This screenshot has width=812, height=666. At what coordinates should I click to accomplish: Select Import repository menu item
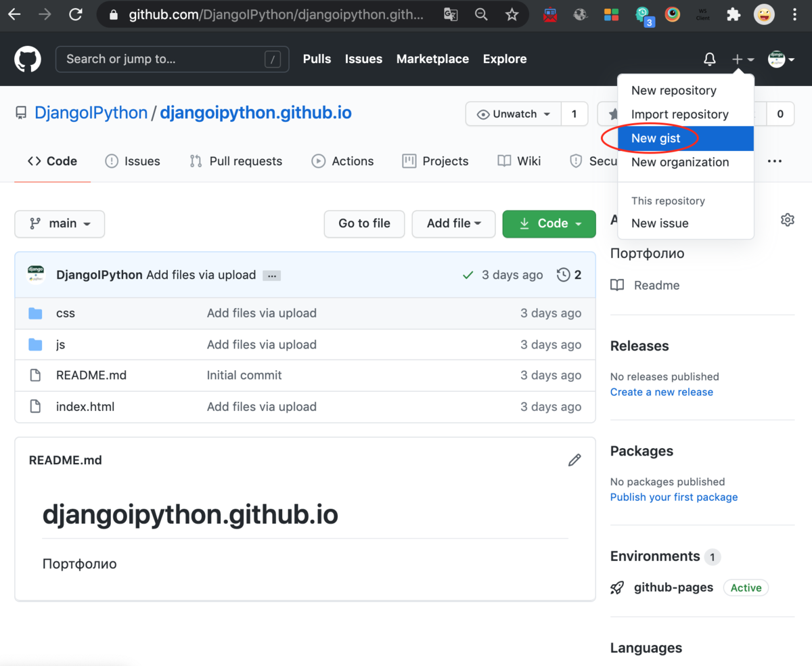tap(686, 114)
